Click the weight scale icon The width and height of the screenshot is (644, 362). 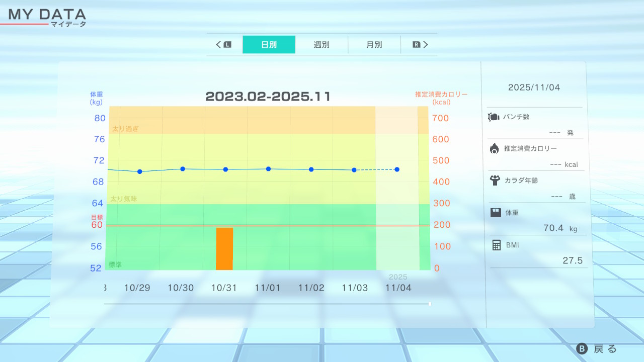(x=496, y=212)
